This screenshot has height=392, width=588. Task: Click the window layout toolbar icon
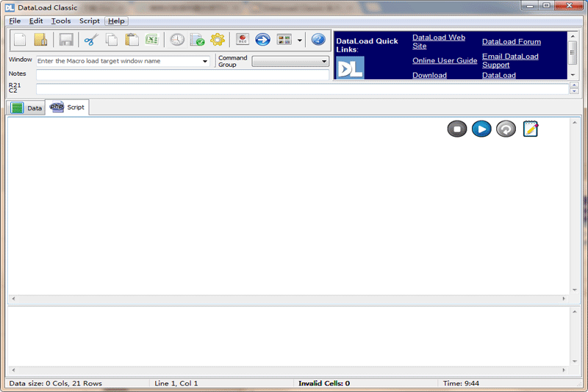pos(284,40)
